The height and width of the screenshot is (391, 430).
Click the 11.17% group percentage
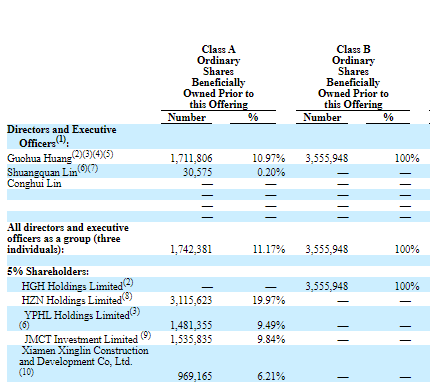click(269, 249)
